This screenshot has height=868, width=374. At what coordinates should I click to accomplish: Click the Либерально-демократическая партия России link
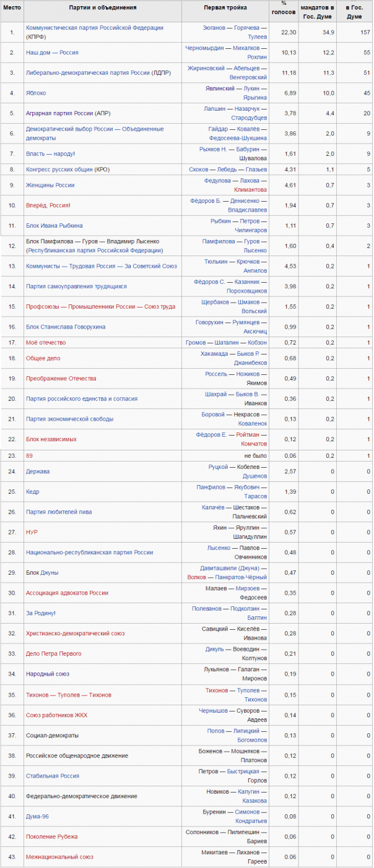click(x=88, y=73)
